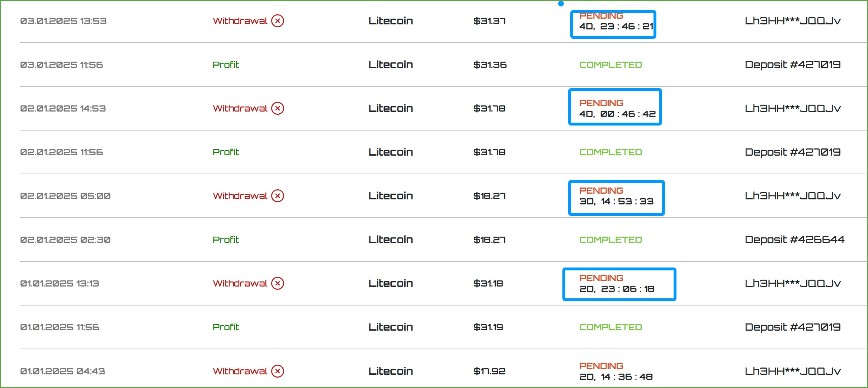Click the wallet address on the $31.37 row
This screenshot has width=868, height=388.
click(x=793, y=21)
